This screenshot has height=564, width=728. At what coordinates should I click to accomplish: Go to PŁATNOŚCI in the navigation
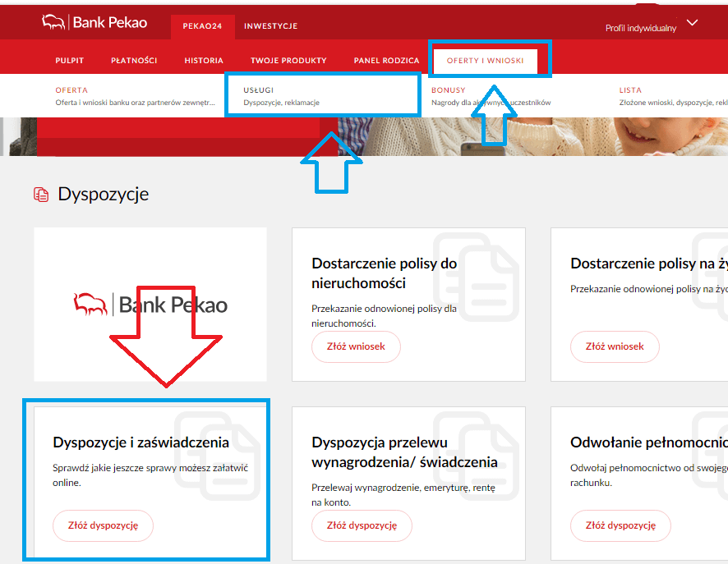134,60
